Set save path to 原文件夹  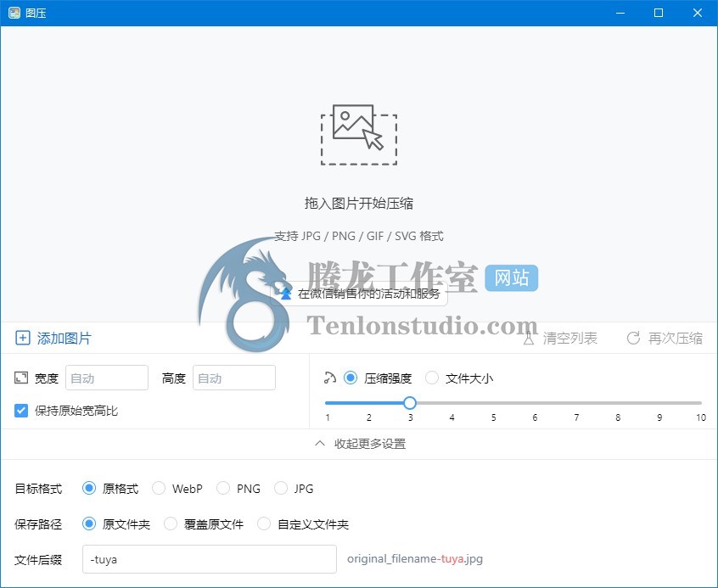coord(89,524)
